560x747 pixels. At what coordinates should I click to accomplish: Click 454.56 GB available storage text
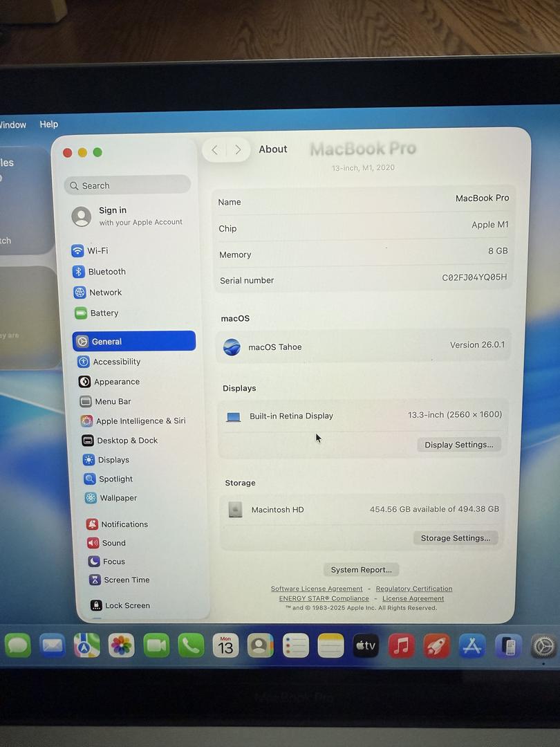[434, 509]
